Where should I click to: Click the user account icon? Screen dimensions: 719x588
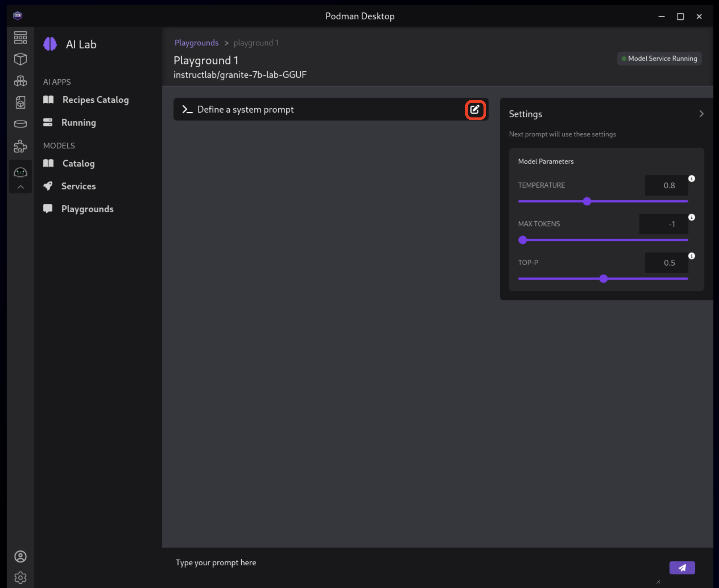point(20,556)
